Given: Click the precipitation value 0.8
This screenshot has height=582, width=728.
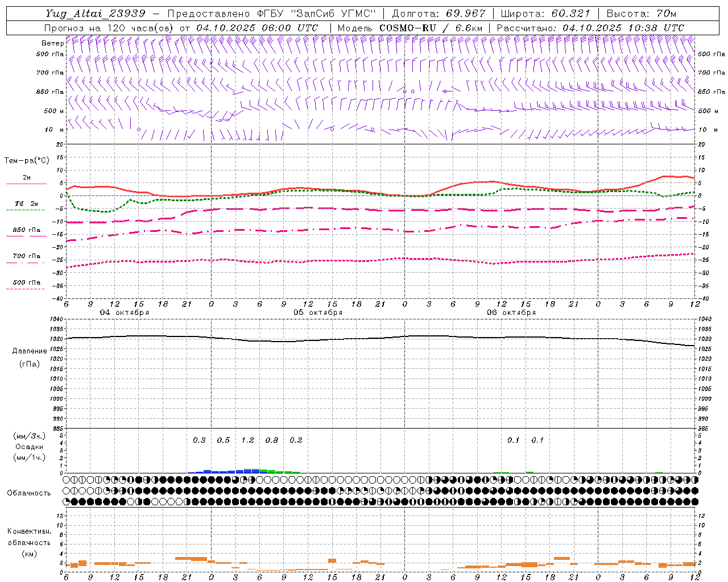Looking at the screenshot, I should click(x=272, y=440).
